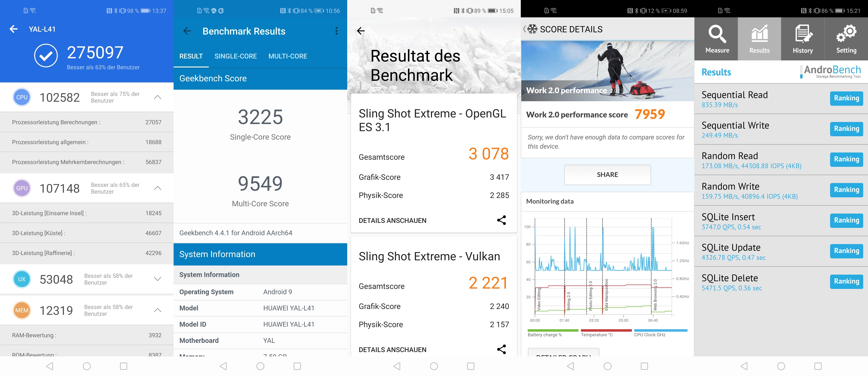The width and height of the screenshot is (868, 376).
Task: Tap the Operating System Android 9 row
Action: [260, 292]
